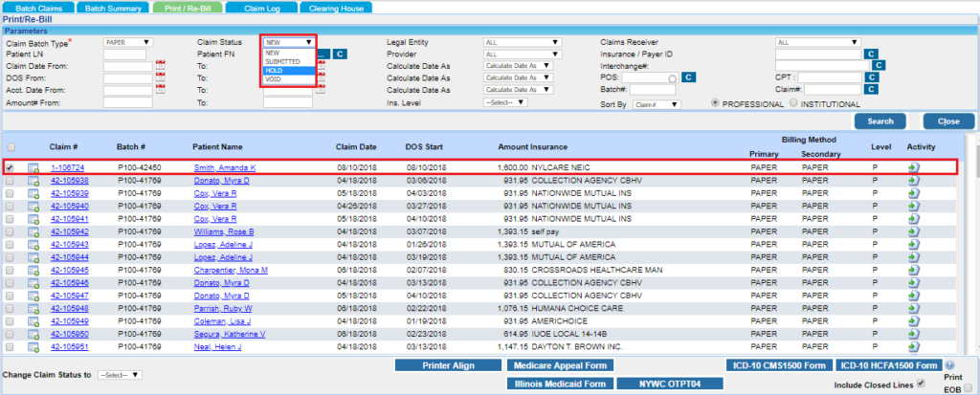Expand the Change Claim Status to dropdown
This screenshot has height=395, width=980.
tap(120, 375)
